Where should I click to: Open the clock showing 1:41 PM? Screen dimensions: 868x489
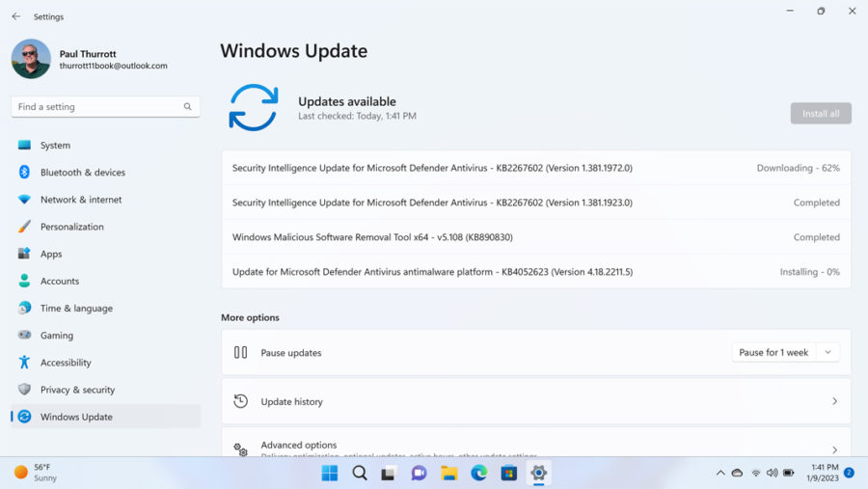(x=822, y=473)
